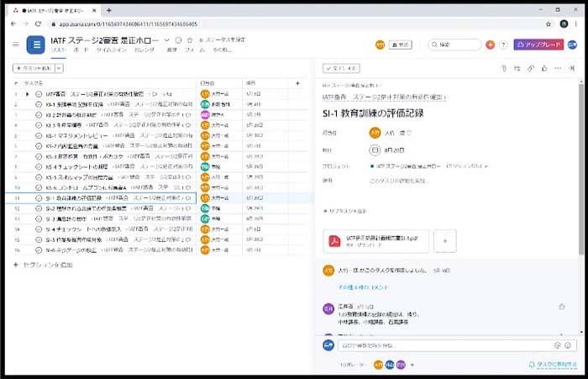Expand the first task row's disclosure triangle

pos(27,94)
